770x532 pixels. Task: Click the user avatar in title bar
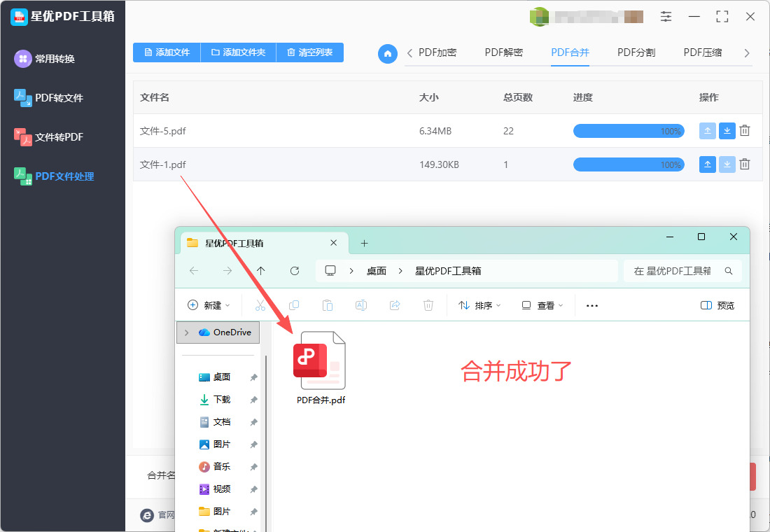[x=539, y=17]
